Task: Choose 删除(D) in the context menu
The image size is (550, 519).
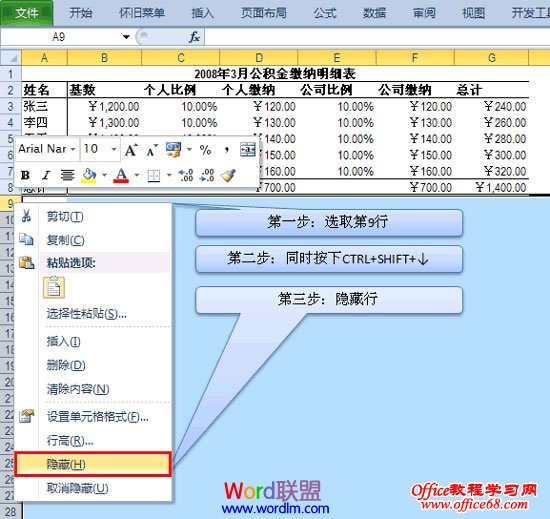Action: tap(93, 365)
